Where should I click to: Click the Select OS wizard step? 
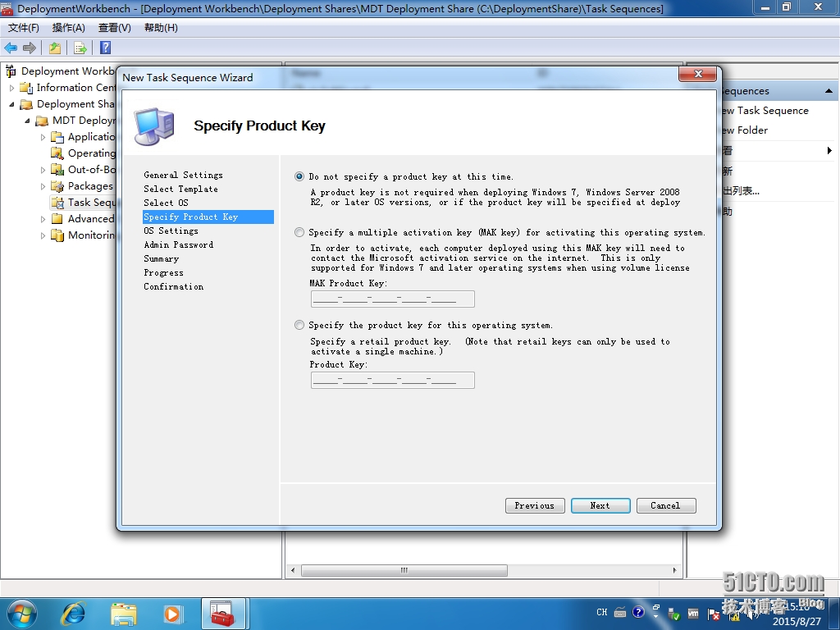(166, 203)
